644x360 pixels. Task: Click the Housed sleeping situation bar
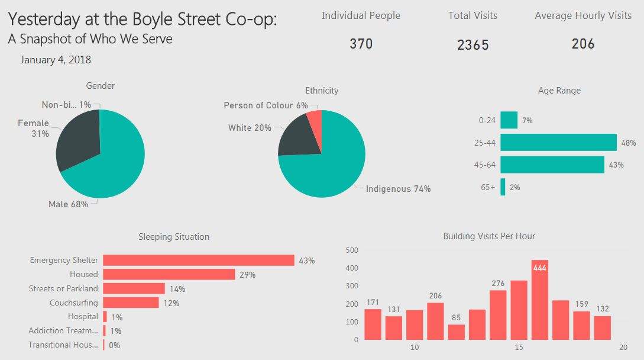click(x=169, y=274)
